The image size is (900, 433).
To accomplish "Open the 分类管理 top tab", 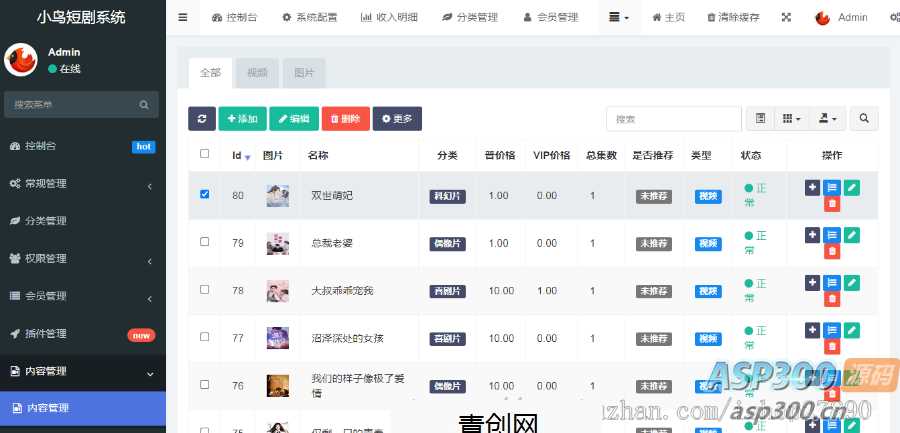I will coord(469,17).
